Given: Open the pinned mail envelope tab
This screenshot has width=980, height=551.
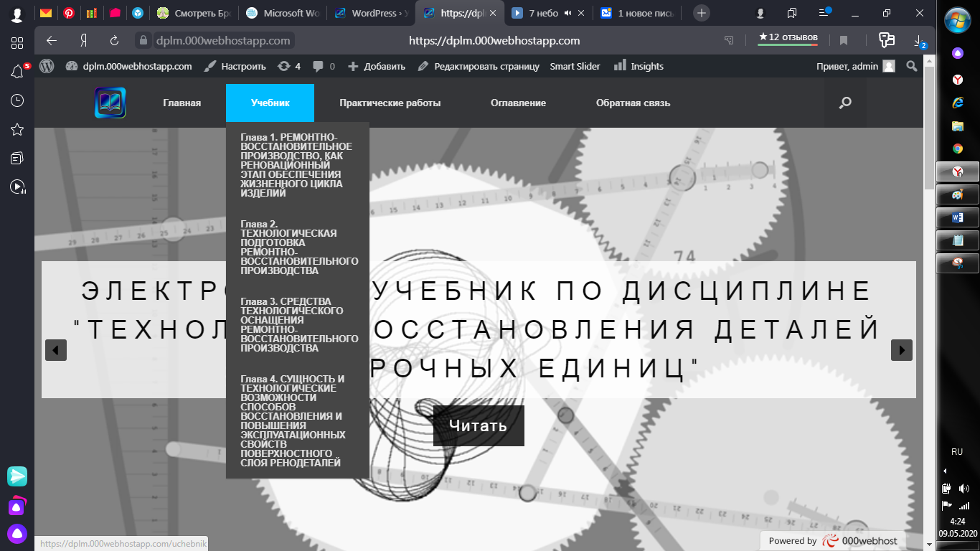Looking at the screenshot, I should 46,13.
